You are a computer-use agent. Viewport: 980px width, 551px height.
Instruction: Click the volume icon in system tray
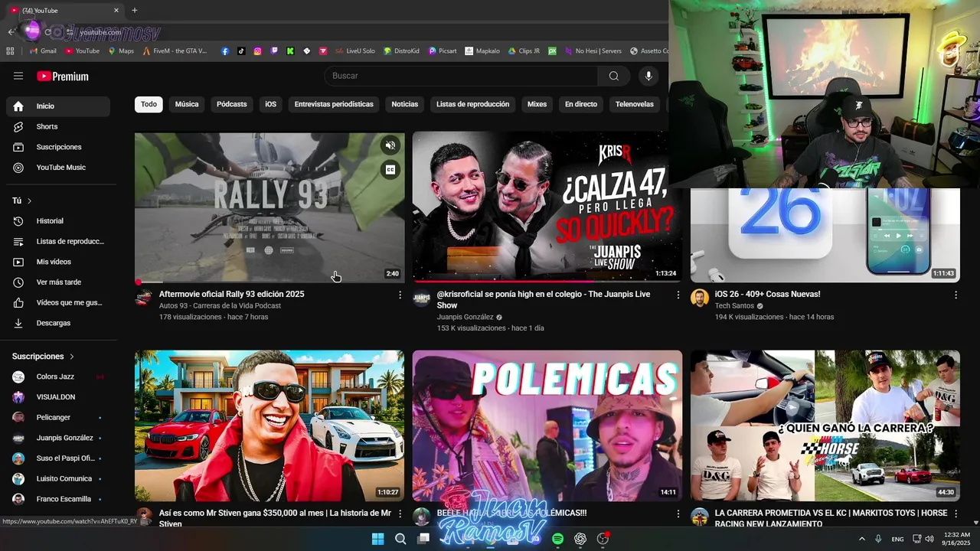click(x=931, y=539)
